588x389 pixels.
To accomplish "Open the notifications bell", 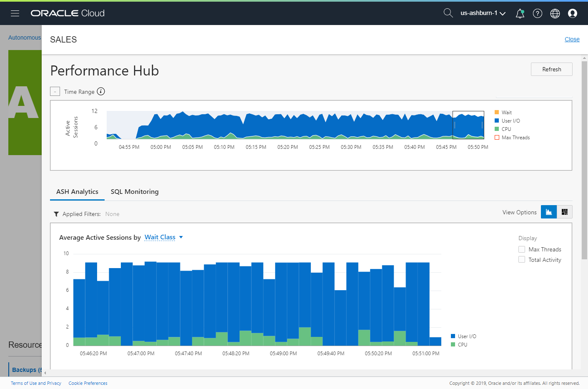I will tap(520, 14).
